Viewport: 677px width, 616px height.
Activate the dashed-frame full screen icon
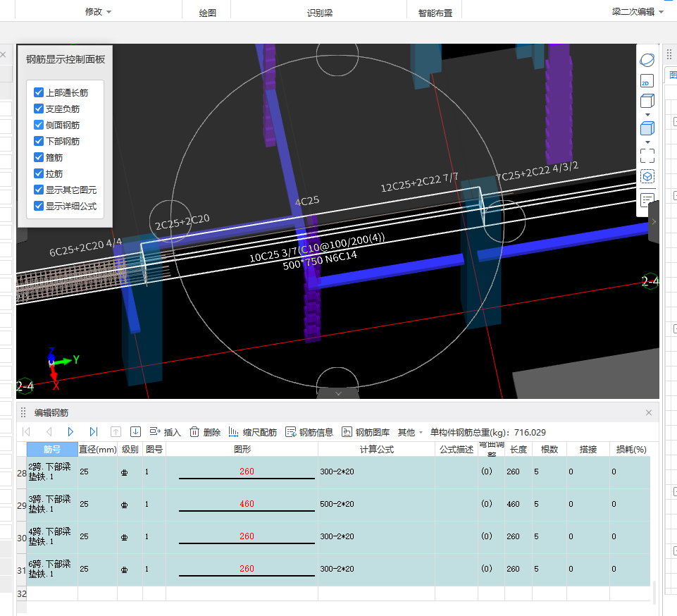(647, 156)
